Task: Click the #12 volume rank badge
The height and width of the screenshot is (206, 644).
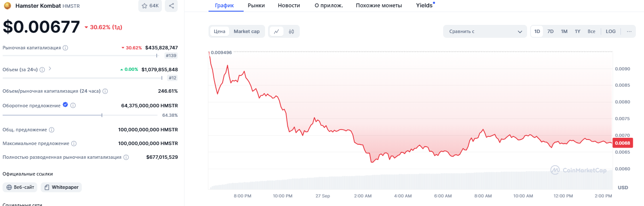Action: point(173,78)
